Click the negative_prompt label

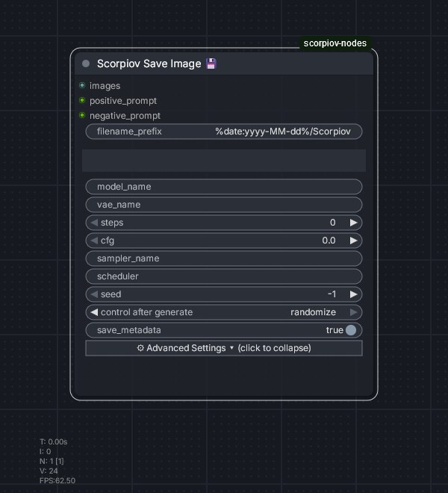125,116
